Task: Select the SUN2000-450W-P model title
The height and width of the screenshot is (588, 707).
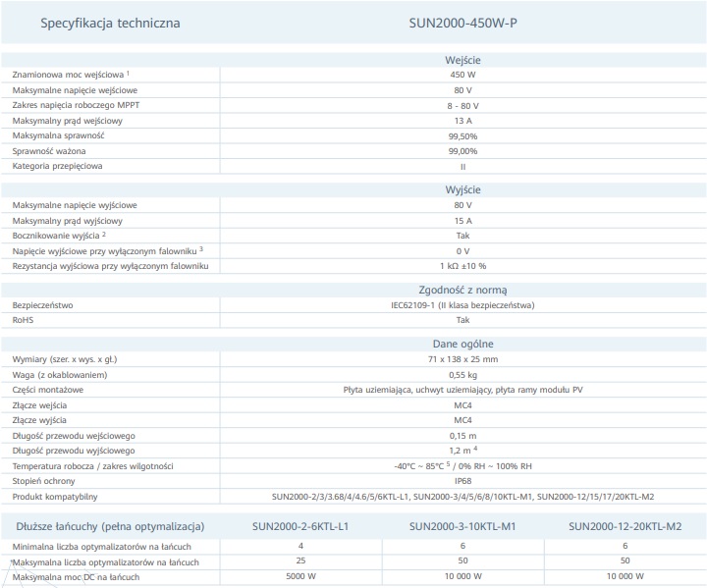Action: tap(462, 22)
